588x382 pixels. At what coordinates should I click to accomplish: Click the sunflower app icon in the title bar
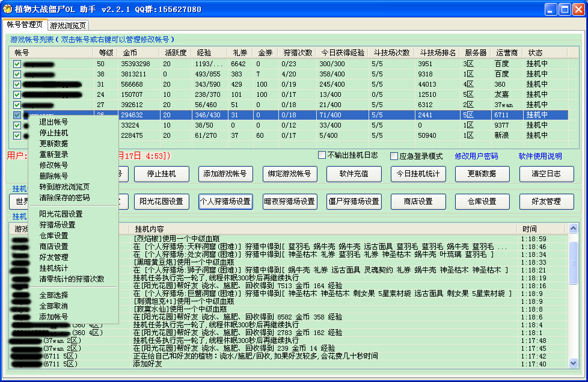coord(8,8)
